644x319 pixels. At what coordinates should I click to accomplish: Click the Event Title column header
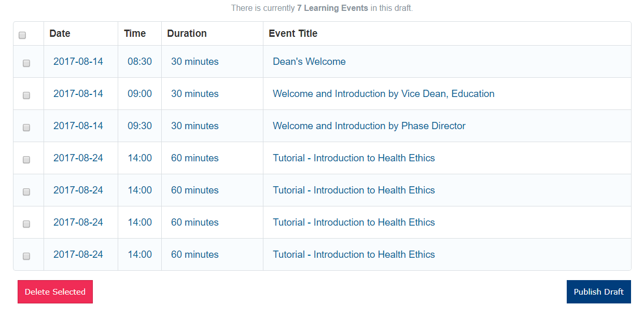[293, 34]
